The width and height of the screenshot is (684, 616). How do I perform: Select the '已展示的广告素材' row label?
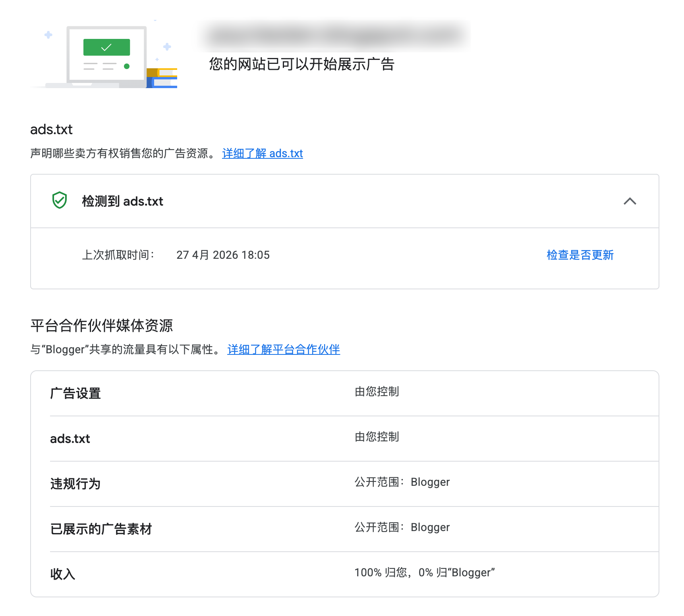point(101,529)
